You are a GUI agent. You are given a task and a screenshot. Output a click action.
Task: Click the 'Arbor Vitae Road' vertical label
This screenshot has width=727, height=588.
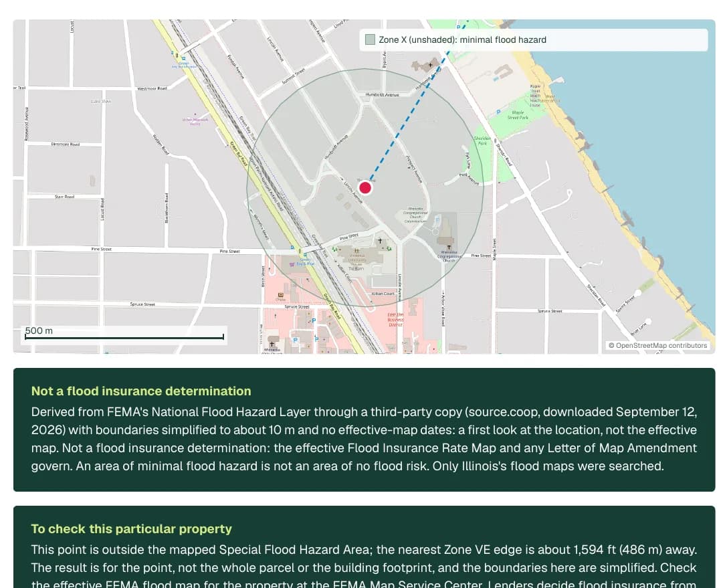(x=443, y=309)
